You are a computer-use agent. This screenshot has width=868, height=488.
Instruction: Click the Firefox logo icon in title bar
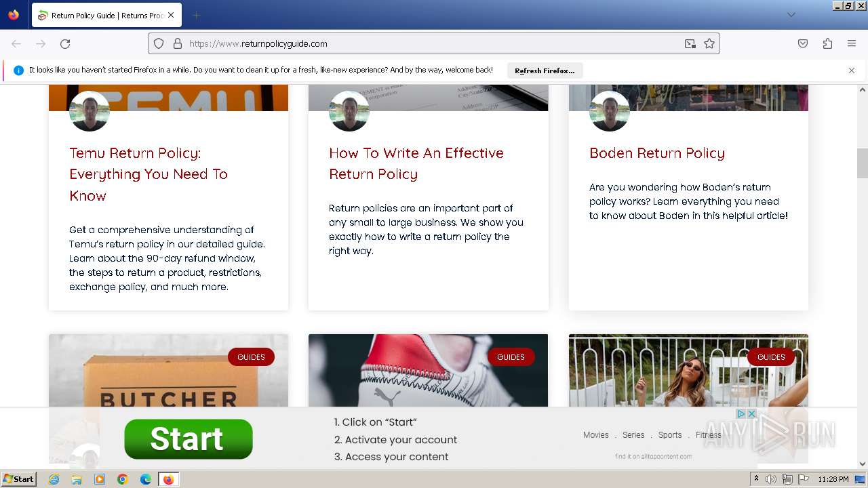(14, 14)
